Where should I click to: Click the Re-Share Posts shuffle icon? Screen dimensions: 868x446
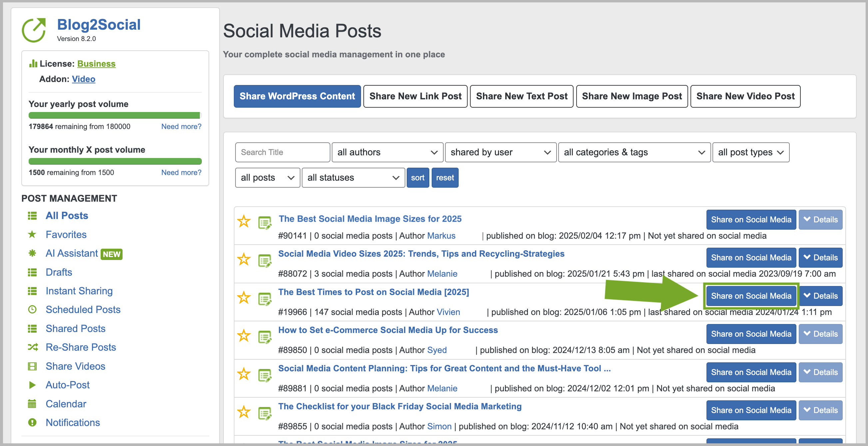coord(32,347)
